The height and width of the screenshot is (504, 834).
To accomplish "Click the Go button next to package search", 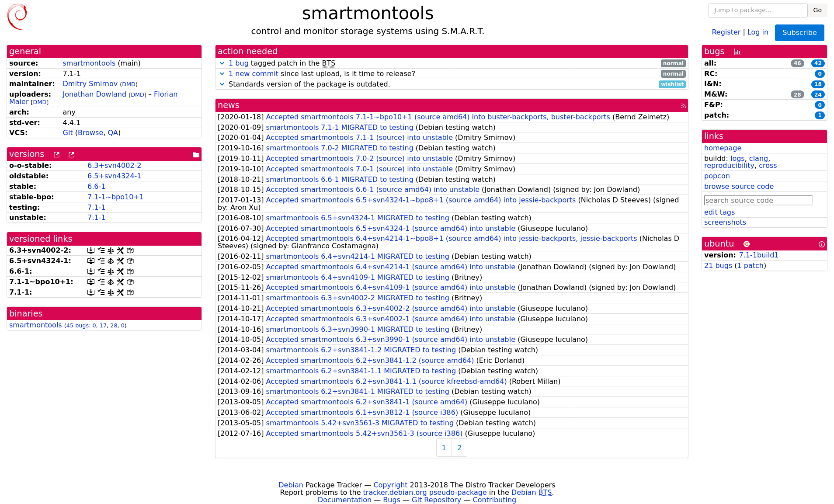I will click(x=817, y=10).
